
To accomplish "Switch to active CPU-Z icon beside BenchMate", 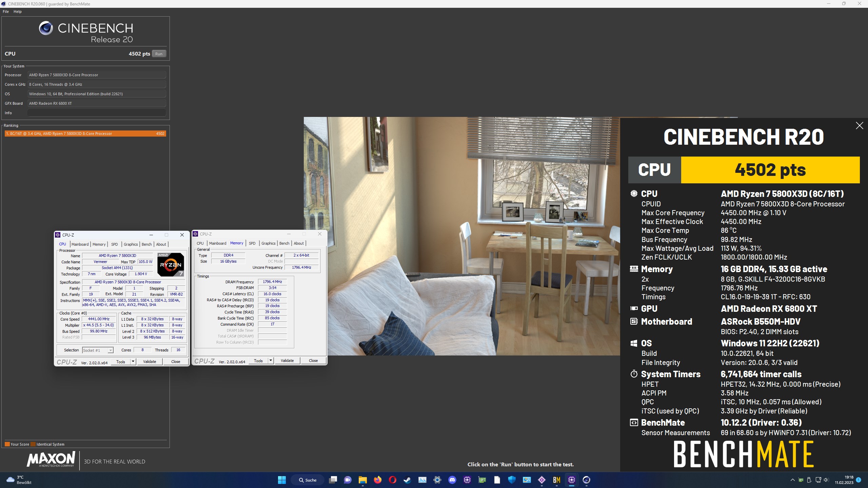I will pos(572,480).
